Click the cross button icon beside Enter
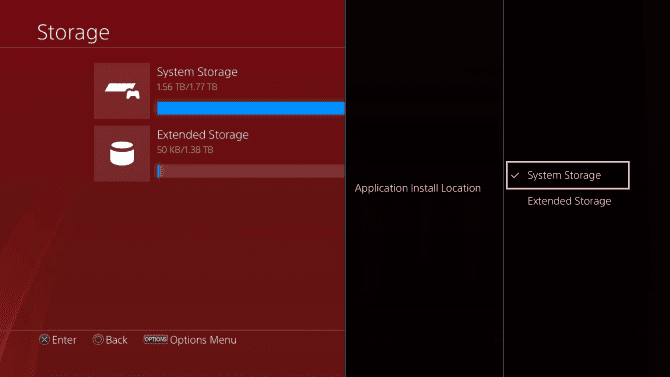The width and height of the screenshot is (670, 377). [44, 339]
